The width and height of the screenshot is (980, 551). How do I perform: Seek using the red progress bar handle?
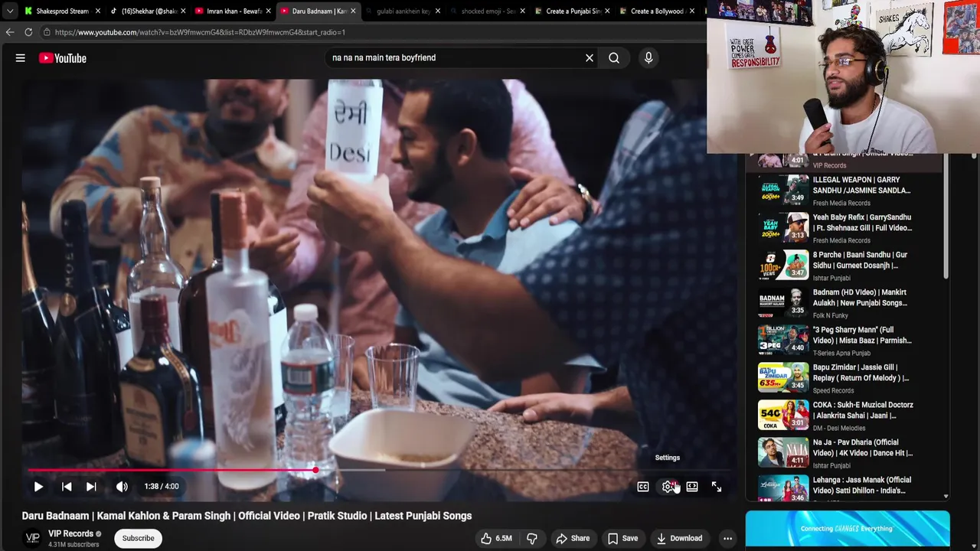coord(315,470)
